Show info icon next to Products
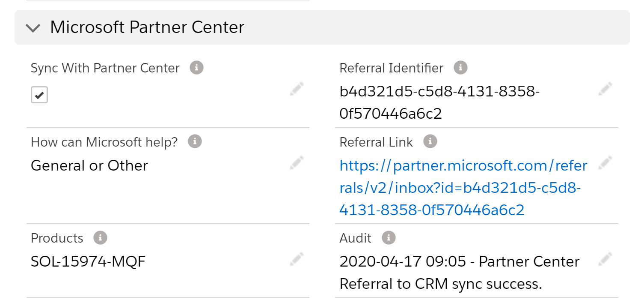Screen dimensions: 644x303 pos(100,238)
